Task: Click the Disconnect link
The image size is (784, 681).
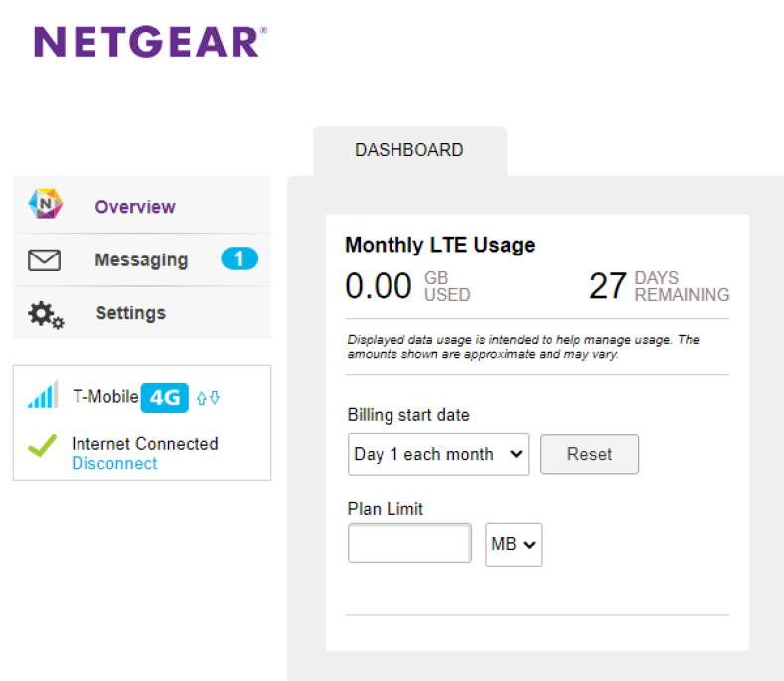Action: click(114, 463)
